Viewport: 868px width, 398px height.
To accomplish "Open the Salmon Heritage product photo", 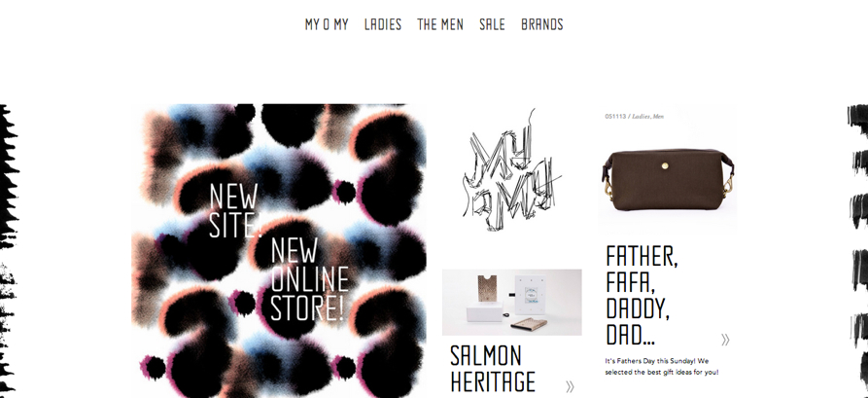I will tap(511, 302).
